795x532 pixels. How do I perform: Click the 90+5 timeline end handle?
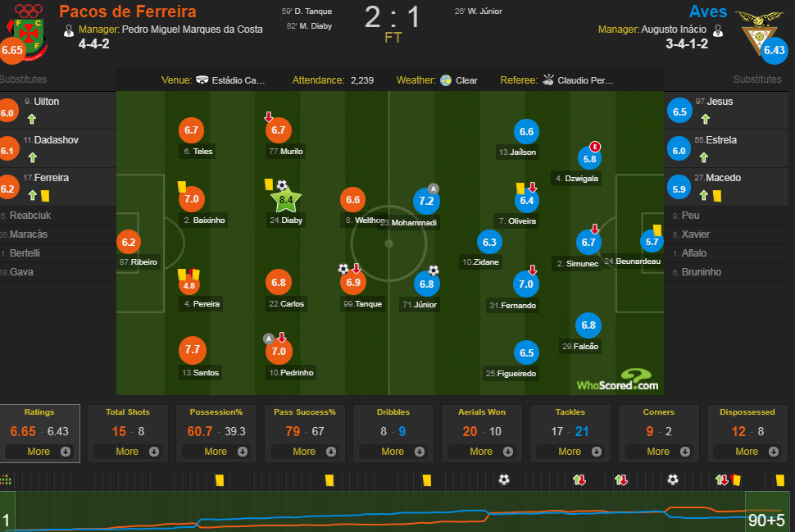click(x=766, y=519)
